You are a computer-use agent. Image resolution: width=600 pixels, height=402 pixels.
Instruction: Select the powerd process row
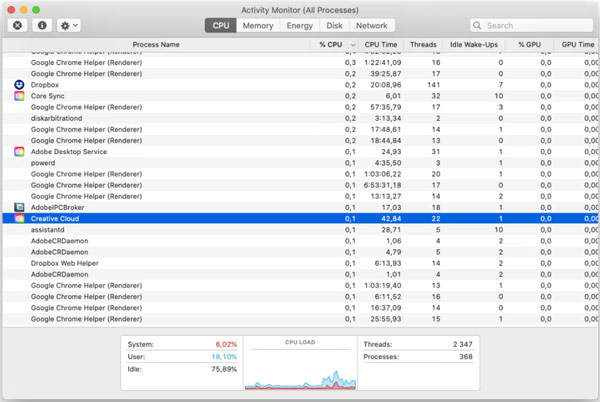tap(300, 163)
